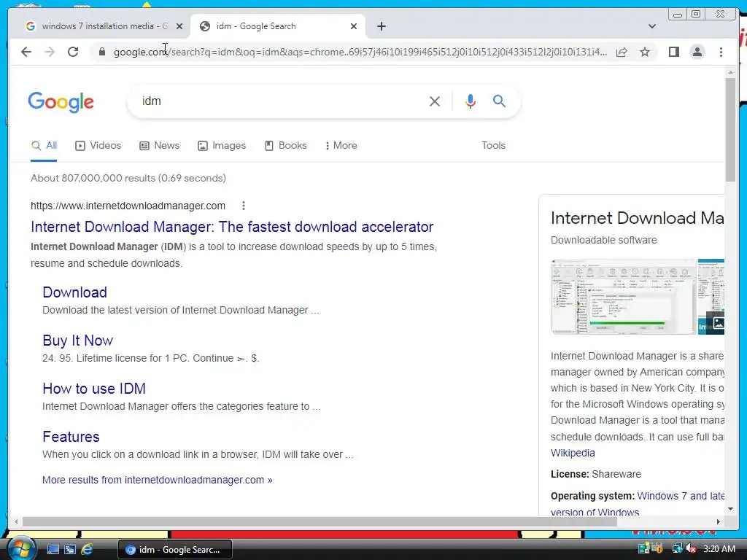Open a new tab with plus button
The height and width of the screenshot is (560, 747).
(381, 26)
